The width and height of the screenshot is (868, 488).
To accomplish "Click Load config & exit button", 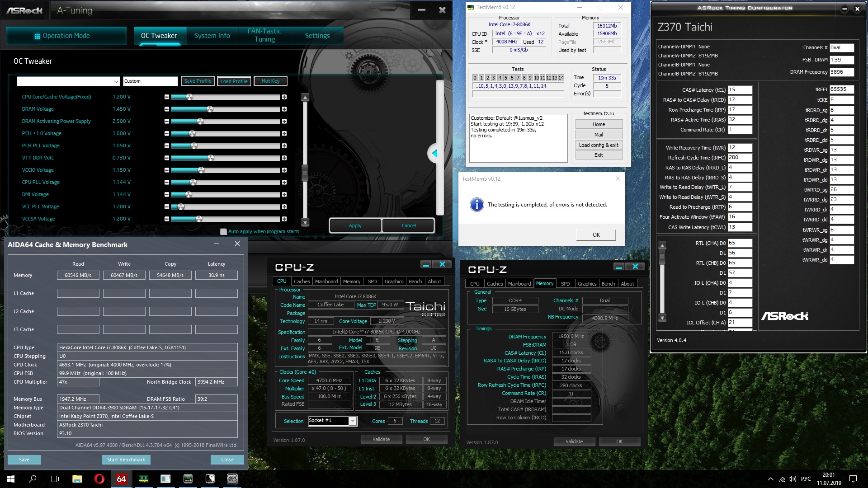I will (599, 145).
